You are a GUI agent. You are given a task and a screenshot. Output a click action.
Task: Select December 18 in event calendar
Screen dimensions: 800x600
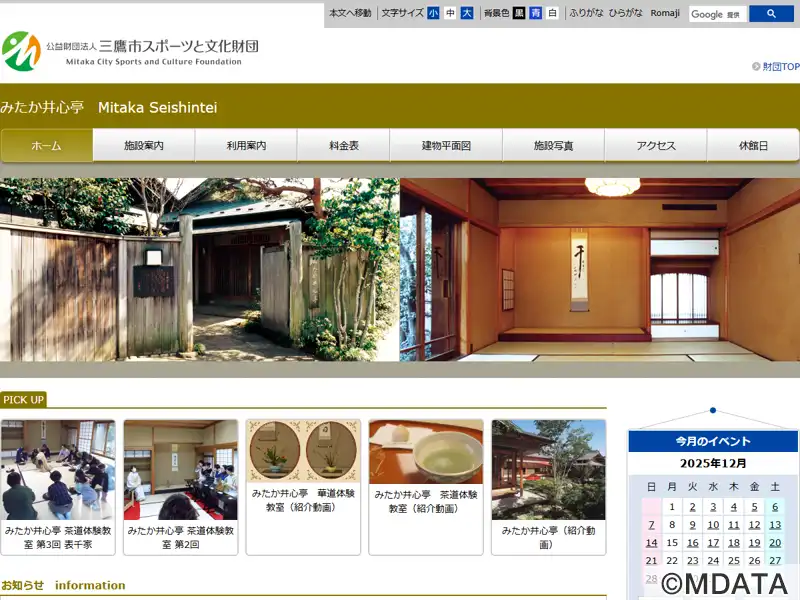[x=734, y=543]
